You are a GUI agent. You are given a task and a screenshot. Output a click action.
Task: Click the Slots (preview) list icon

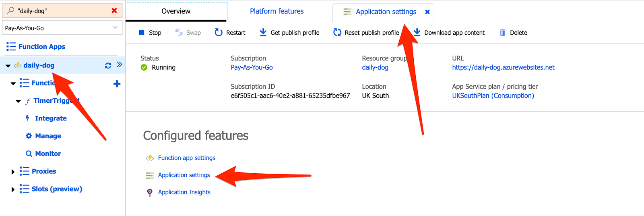(x=25, y=189)
